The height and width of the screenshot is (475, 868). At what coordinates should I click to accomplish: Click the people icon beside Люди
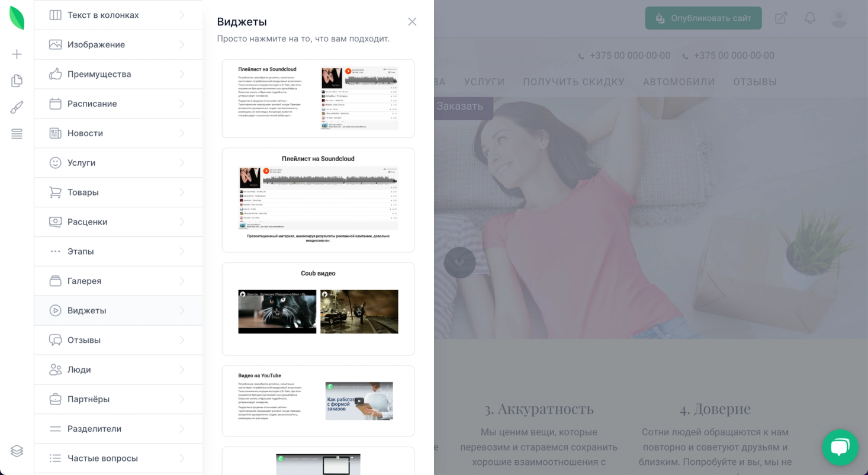pos(55,370)
